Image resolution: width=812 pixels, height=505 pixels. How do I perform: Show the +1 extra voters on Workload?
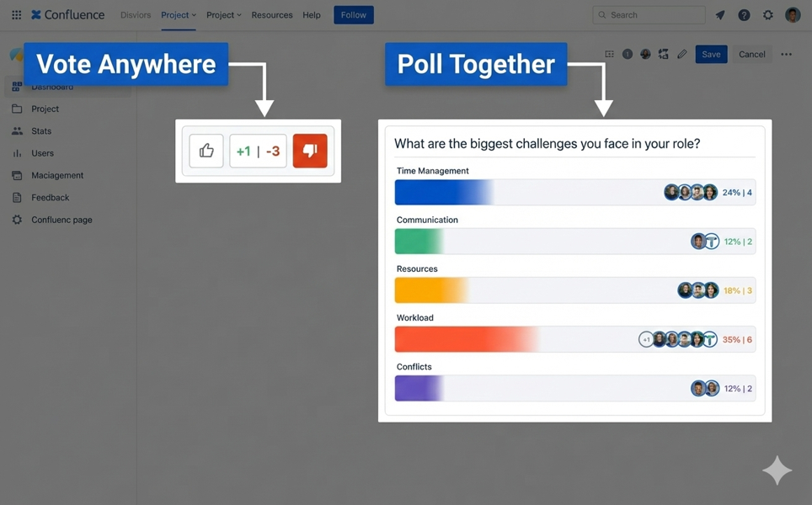coord(646,339)
